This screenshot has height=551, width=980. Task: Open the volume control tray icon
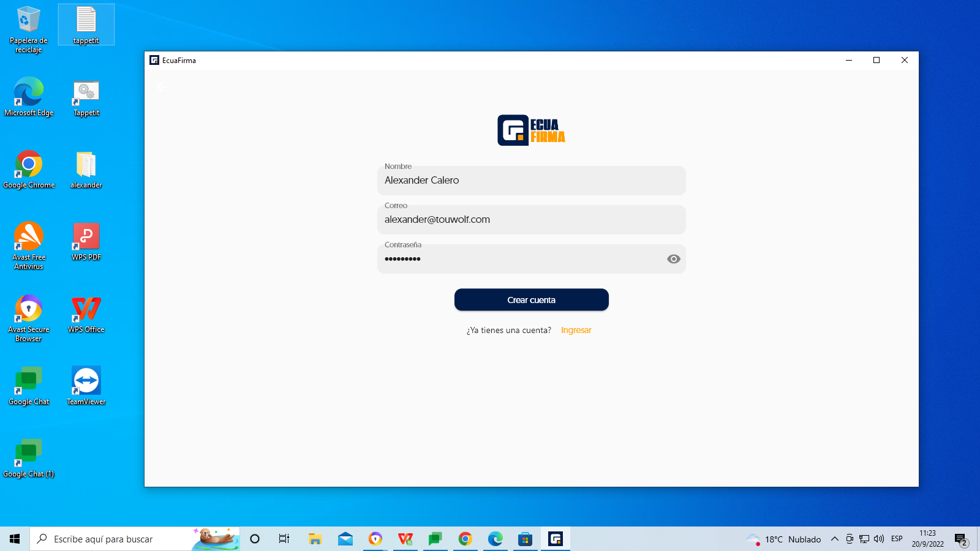point(879,539)
